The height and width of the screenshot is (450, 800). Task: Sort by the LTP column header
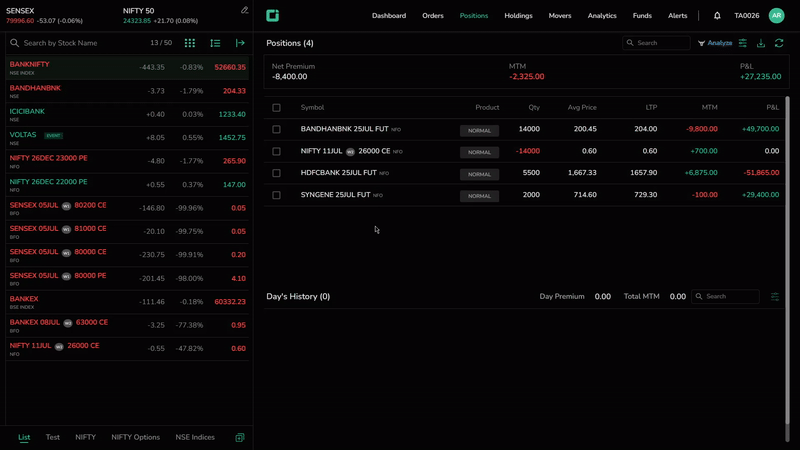tap(651, 108)
